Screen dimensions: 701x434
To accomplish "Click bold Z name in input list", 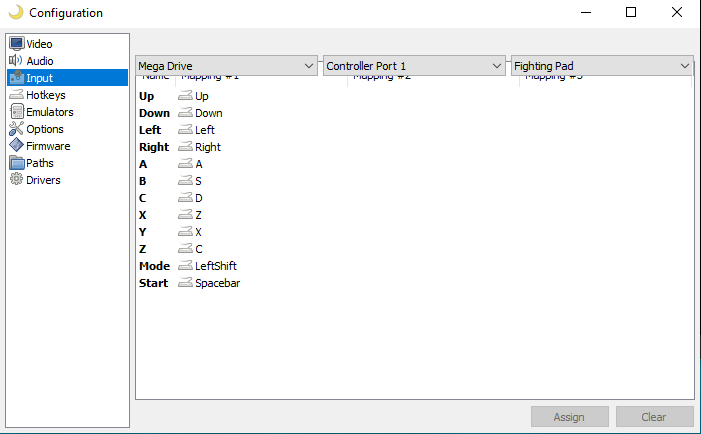I will click(142, 249).
